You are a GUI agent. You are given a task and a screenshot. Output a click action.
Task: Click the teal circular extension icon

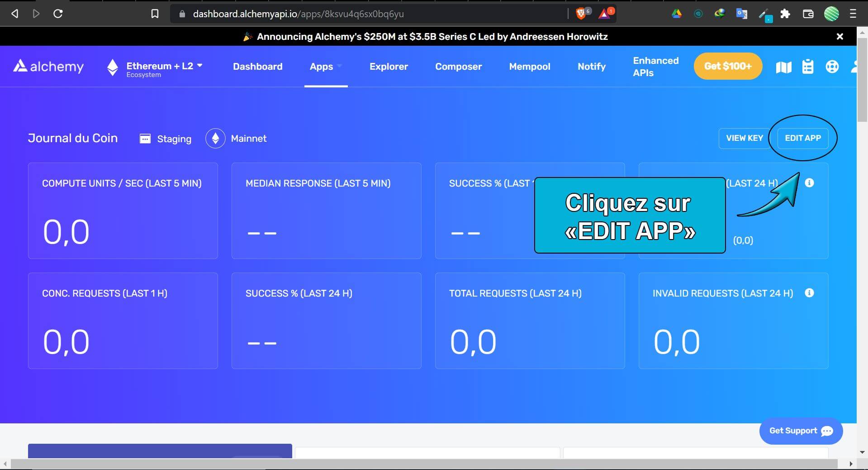pos(698,14)
